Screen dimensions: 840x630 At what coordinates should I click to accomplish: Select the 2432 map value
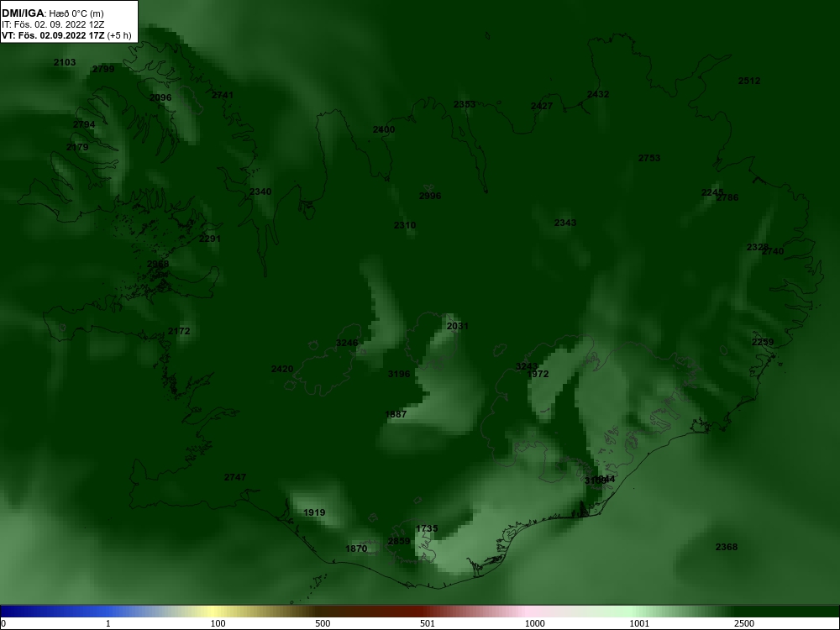point(598,94)
